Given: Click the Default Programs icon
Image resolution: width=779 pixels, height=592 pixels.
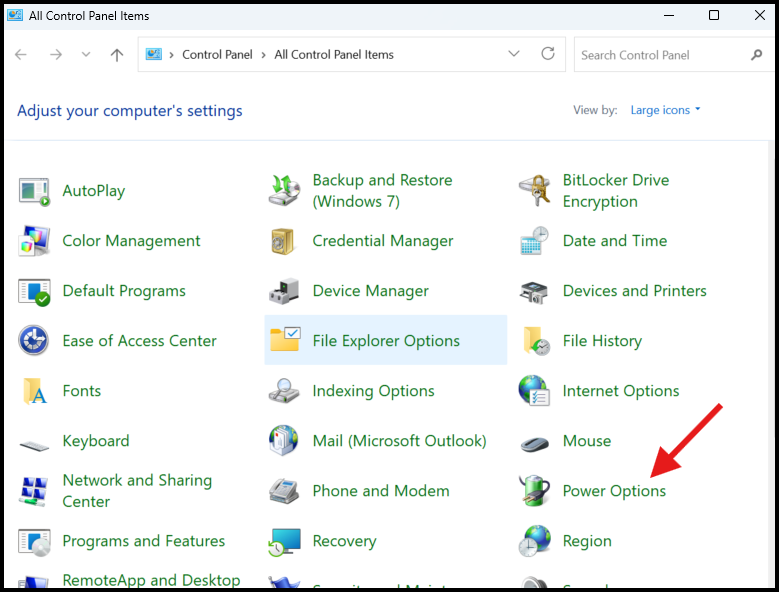Looking at the screenshot, I should 34,292.
